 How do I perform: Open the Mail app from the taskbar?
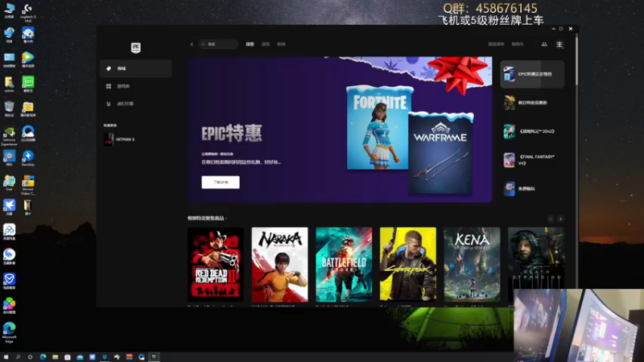80,357
